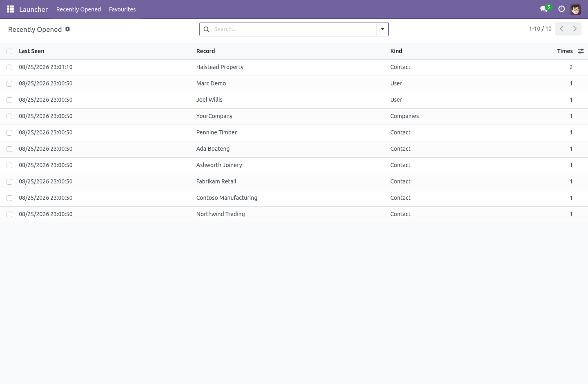Select the Pennine Timber row checkbox
The image size is (588, 384).
click(9, 133)
